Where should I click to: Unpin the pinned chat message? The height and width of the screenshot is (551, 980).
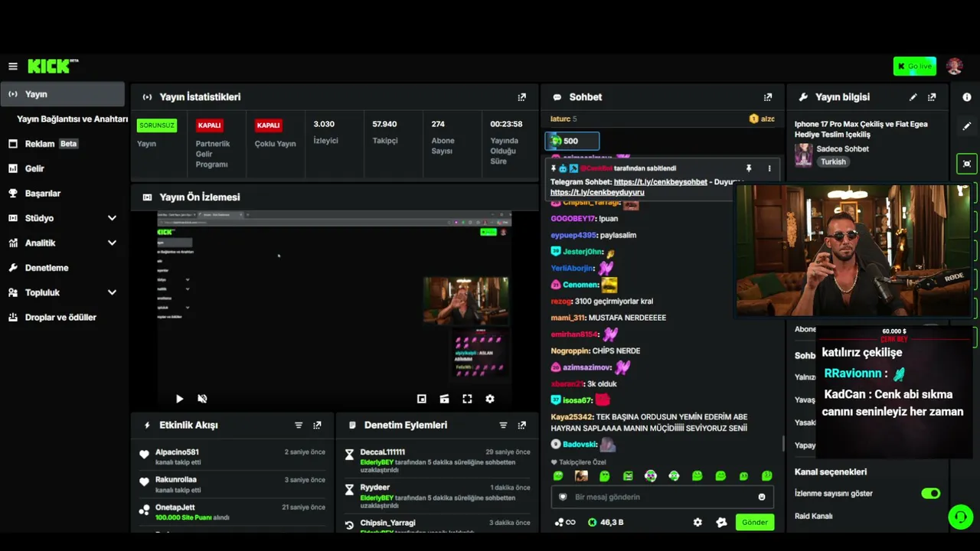tap(749, 168)
